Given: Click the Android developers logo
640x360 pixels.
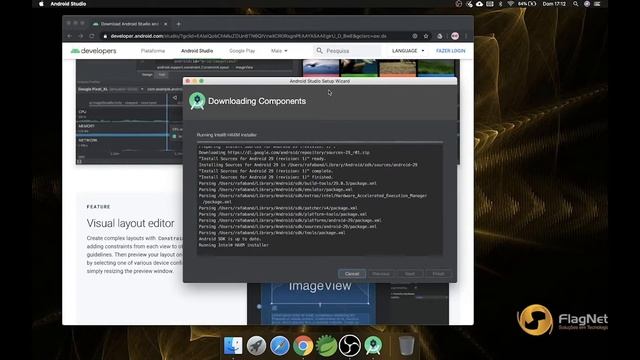Looking at the screenshot, I should point(93,51).
